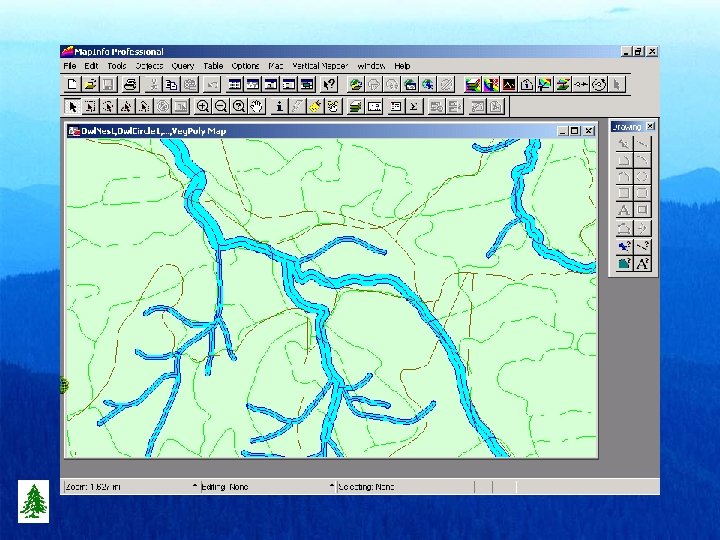Open the Tools menu
The image size is (720, 540).
click(x=117, y=66)
